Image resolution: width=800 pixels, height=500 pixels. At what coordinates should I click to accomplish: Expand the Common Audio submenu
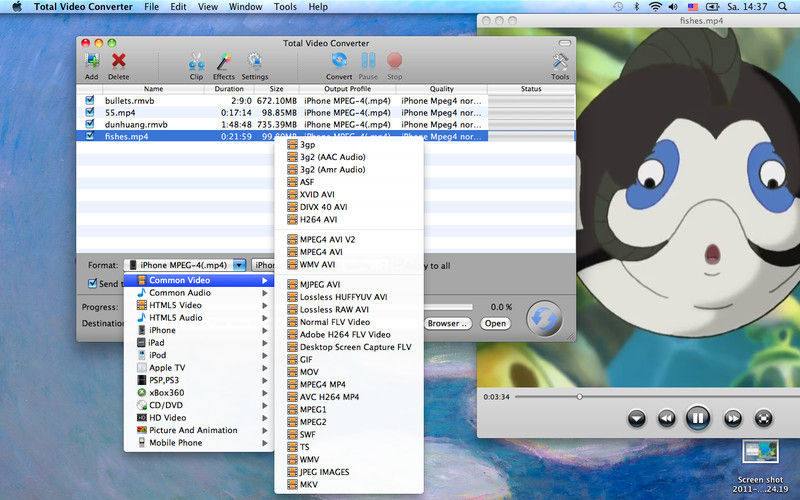(199, 292)
